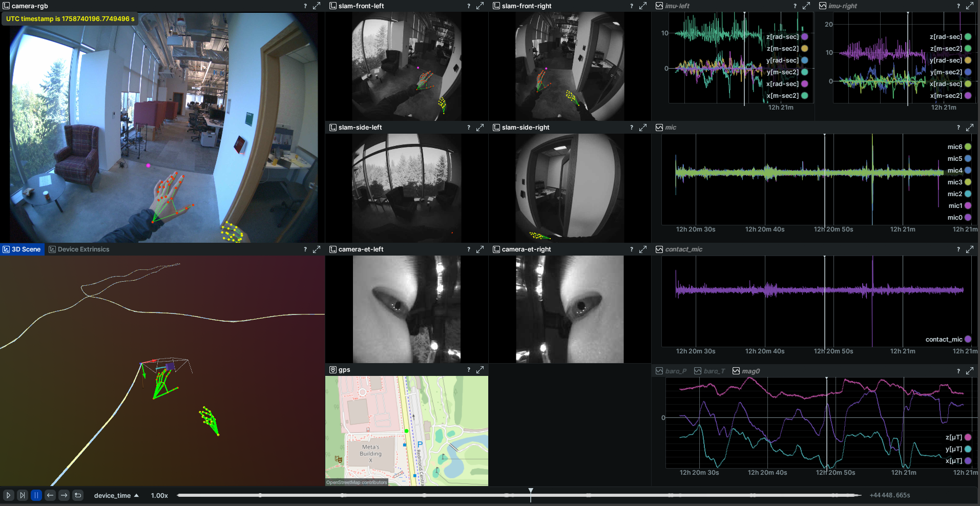The image size is (980, 506).
Task: Maximize the slam-side-right view
Action: point(643,128)
